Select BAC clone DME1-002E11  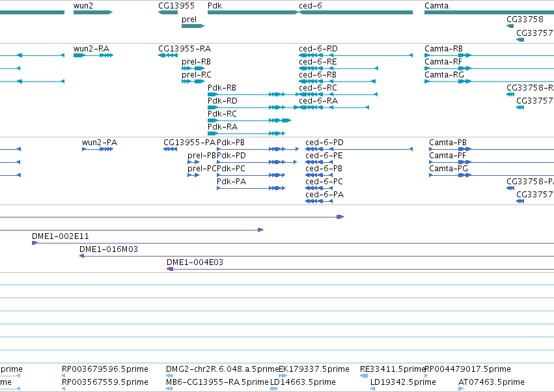(x=60, y=236)
